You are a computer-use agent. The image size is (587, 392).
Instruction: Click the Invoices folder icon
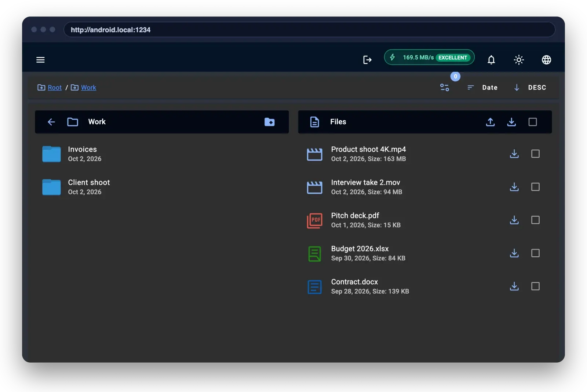point(51,154)
